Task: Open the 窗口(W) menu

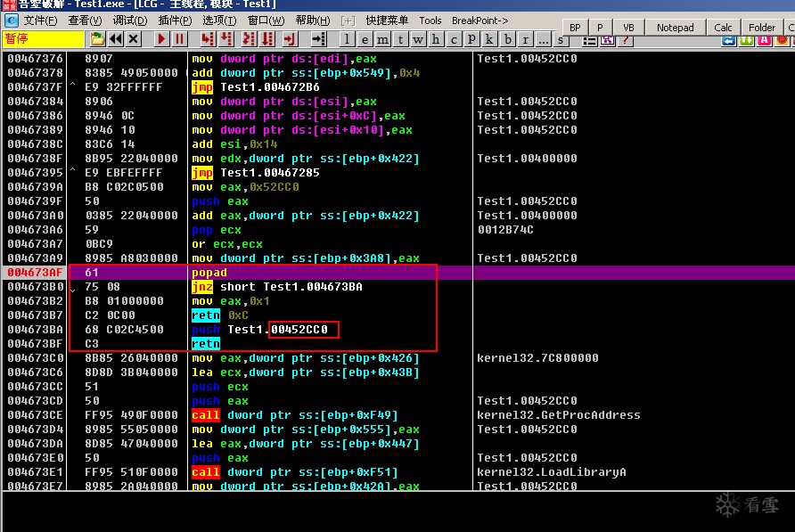Action: click(266, 20)
